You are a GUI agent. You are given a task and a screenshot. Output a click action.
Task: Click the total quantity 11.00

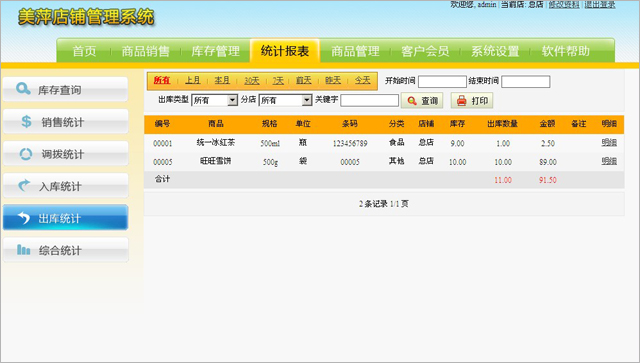coord(503,180)
